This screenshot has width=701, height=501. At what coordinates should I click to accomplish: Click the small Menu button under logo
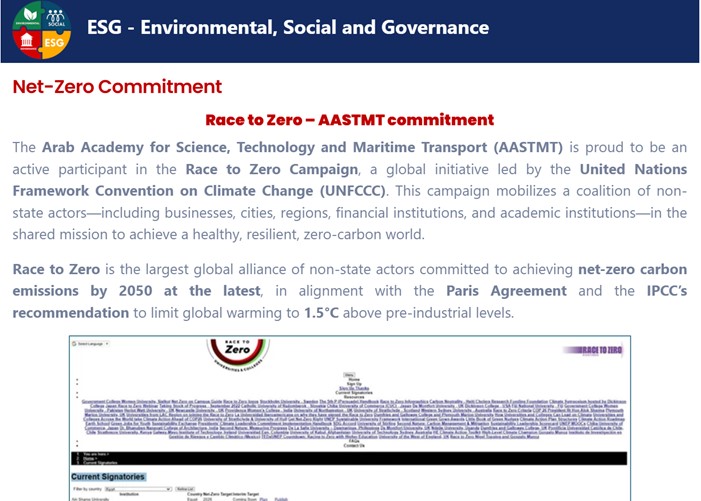[x=349, y=375]
